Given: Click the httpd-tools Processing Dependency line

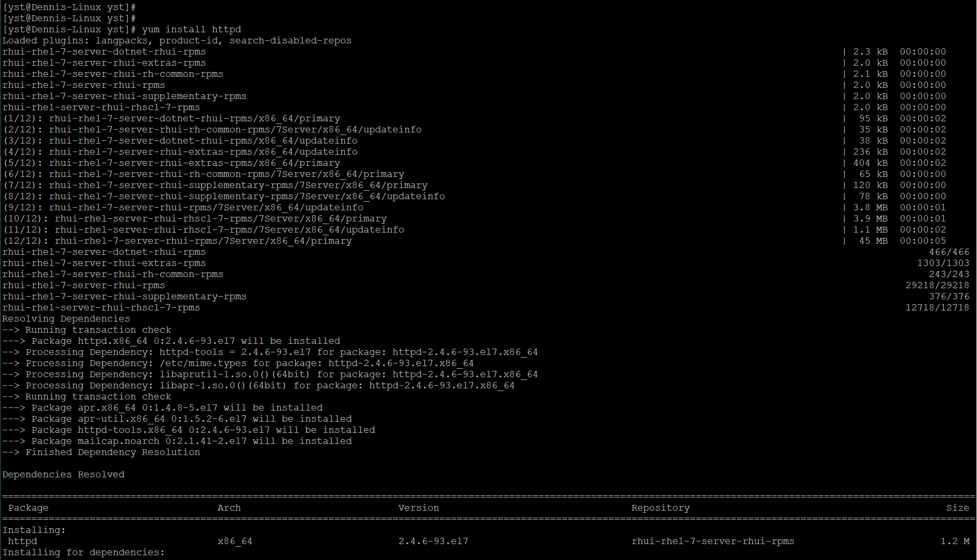Looking at the screenshot, I should pyautogui.click(x=270, y=352).
